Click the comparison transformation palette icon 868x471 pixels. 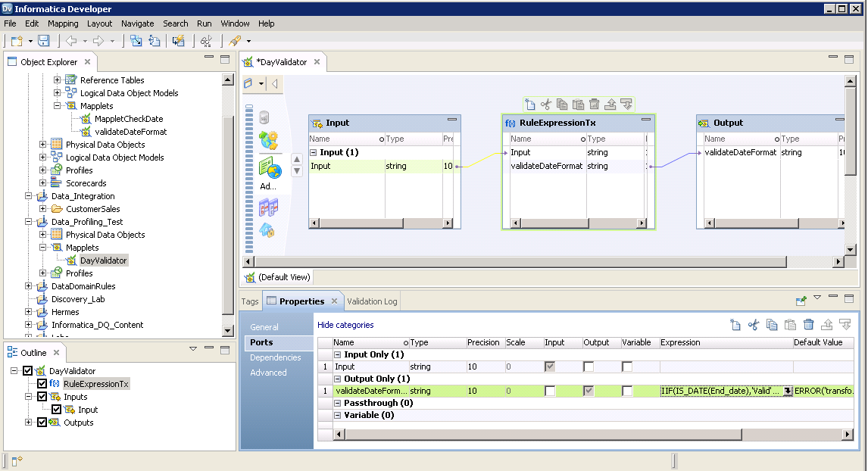268,207
